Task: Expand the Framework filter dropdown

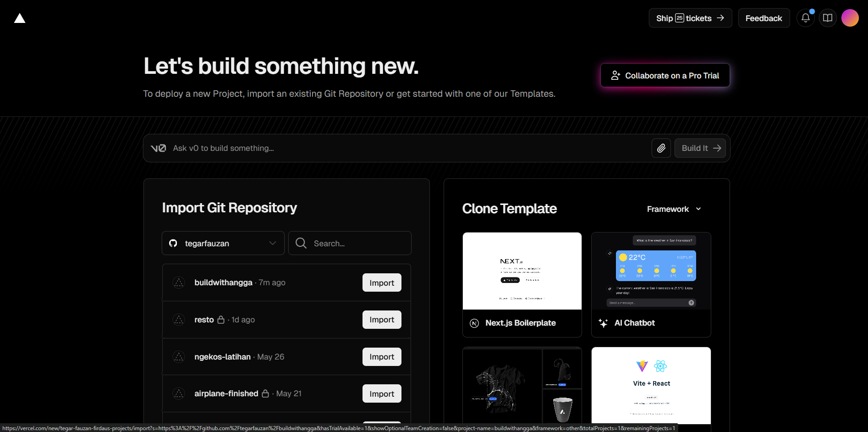Action: coord(674,209)
